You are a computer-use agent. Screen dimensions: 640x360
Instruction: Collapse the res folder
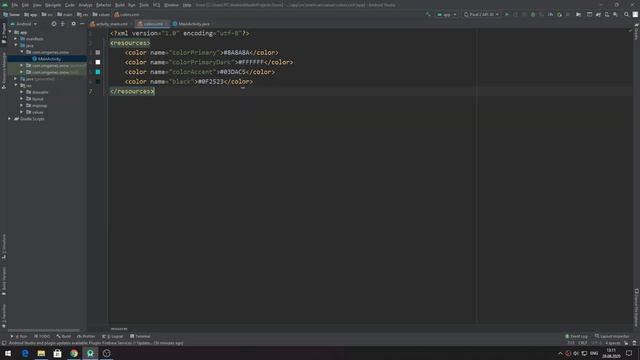pyautogui.click(x=16, y=86)
